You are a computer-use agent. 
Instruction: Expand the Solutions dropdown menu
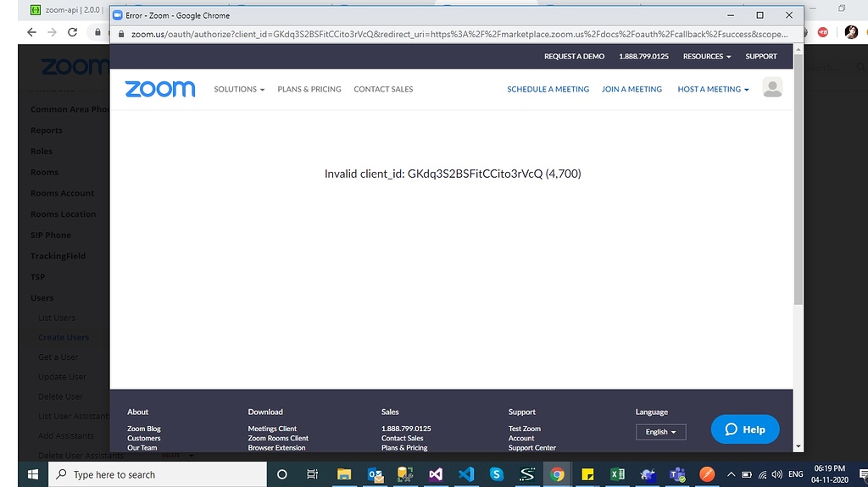point(239,89)
